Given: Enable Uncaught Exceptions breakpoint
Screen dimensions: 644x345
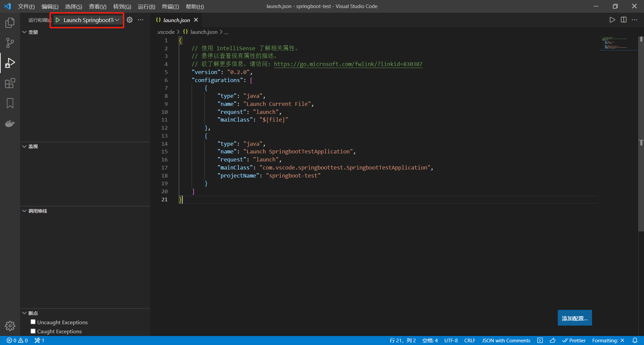Looking at the screenshot, I should 33,322.
